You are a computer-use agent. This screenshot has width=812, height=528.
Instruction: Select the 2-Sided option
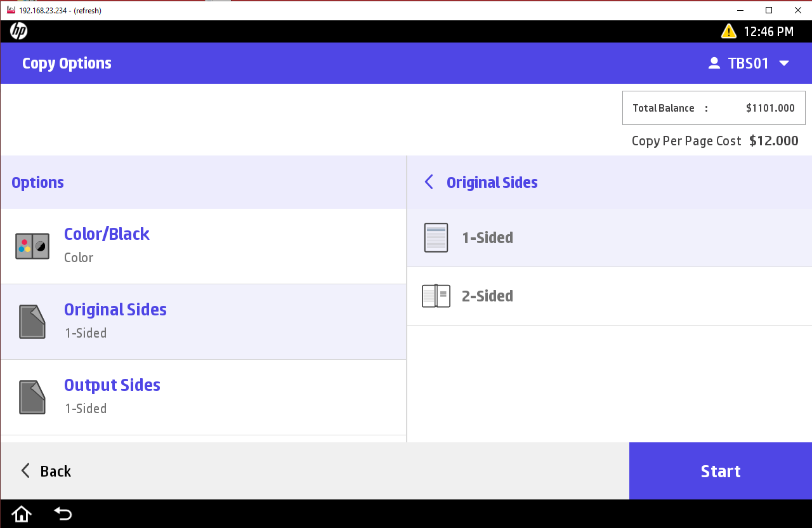point(487,296)
